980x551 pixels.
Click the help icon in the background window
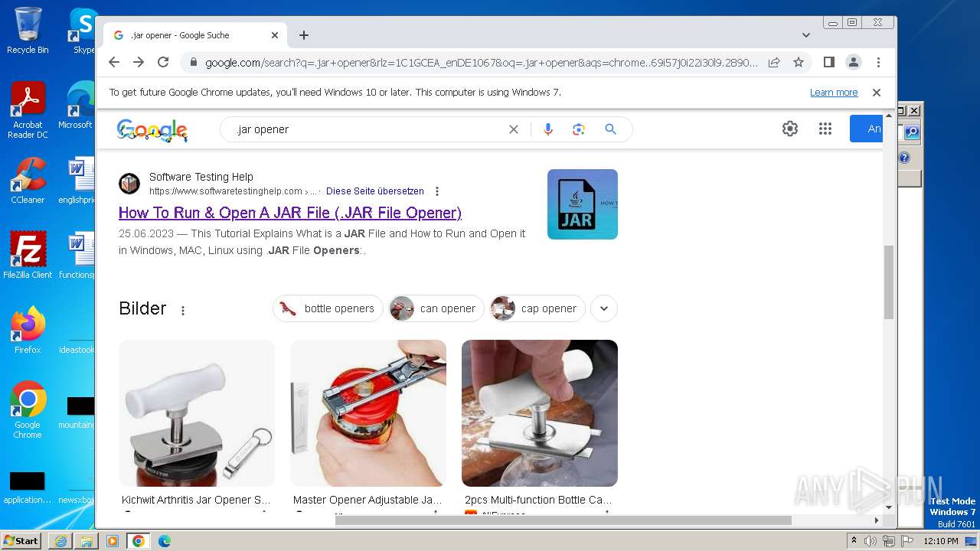coord(904,158)
